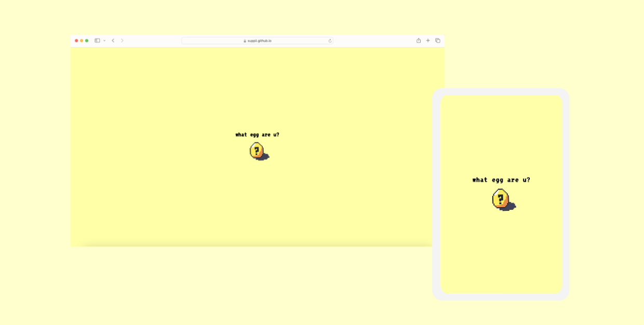Viewport: 644px width, 325px height.
Task: Click the green fullscreen window button
Action: (x=87, y=40)
